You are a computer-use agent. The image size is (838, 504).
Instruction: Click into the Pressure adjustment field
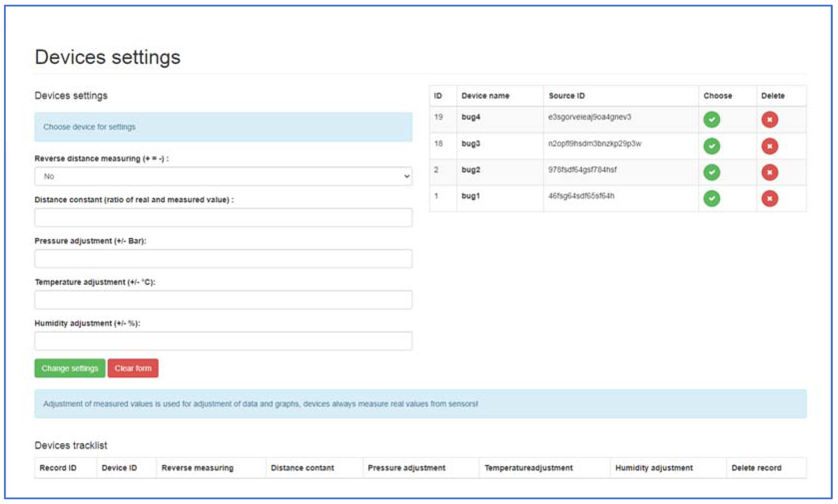223,258
